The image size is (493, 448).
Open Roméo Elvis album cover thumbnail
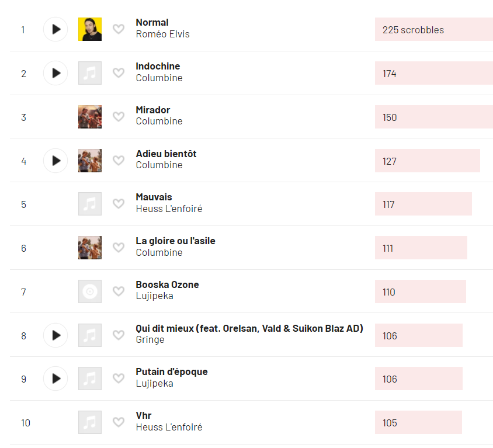coord(90,29)
